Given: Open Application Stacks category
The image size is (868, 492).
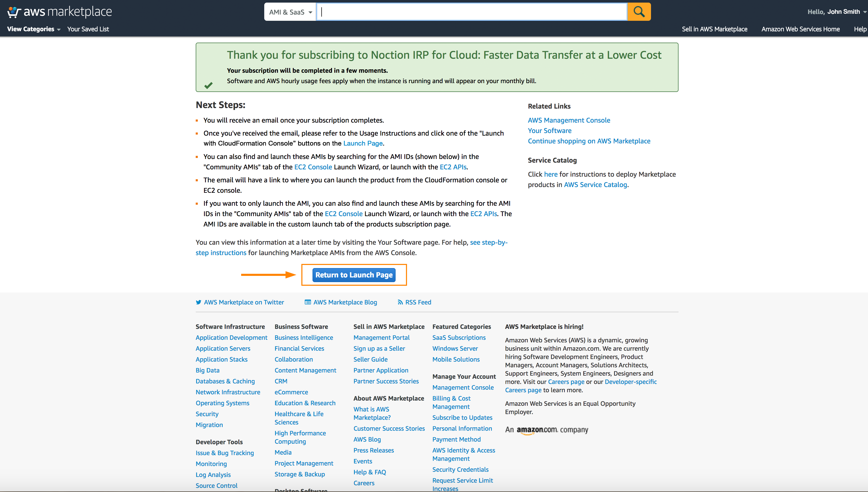Looking at the screenshot, I should pyautogui.click(x=221, y=360).
